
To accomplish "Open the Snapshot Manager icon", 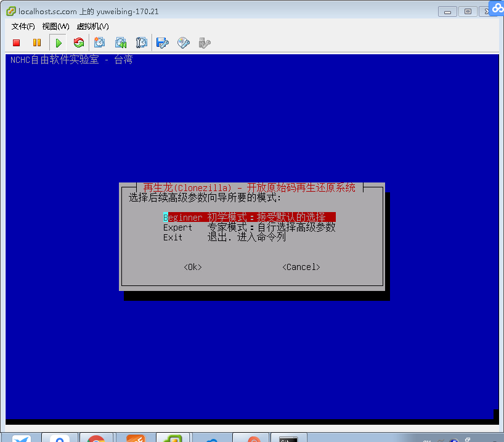I will (142, 43).
